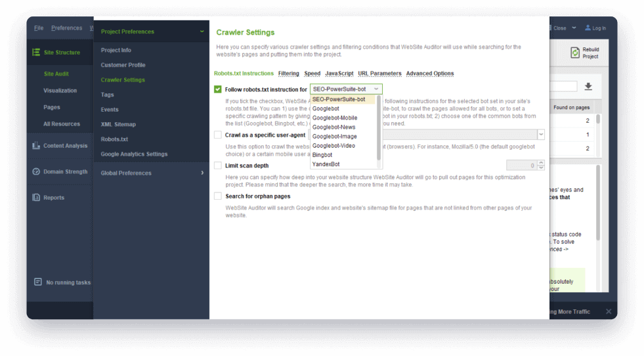Screen dimensions: 644x356
Task: Switch to the JavaScript tab
Action: pyautogui.click(x=339, y=73)
